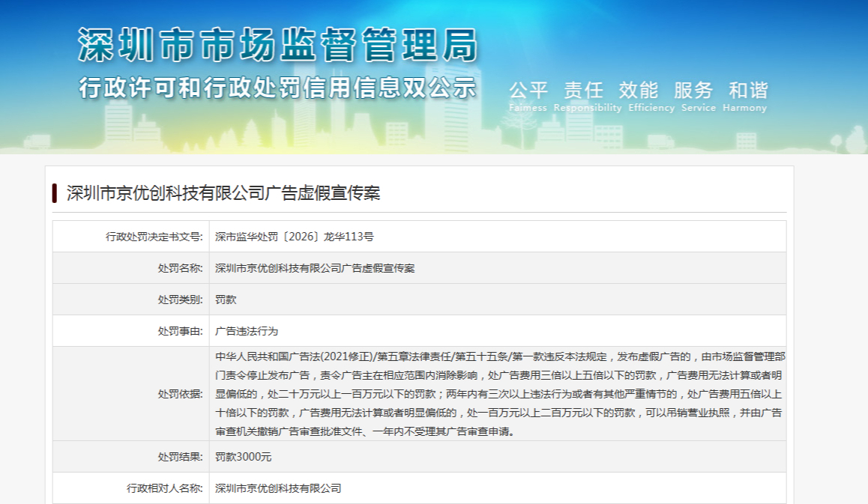Click the 处罚结果 label
The height and width of the screenshot is (504, 868).
click(x=181, y=457)
